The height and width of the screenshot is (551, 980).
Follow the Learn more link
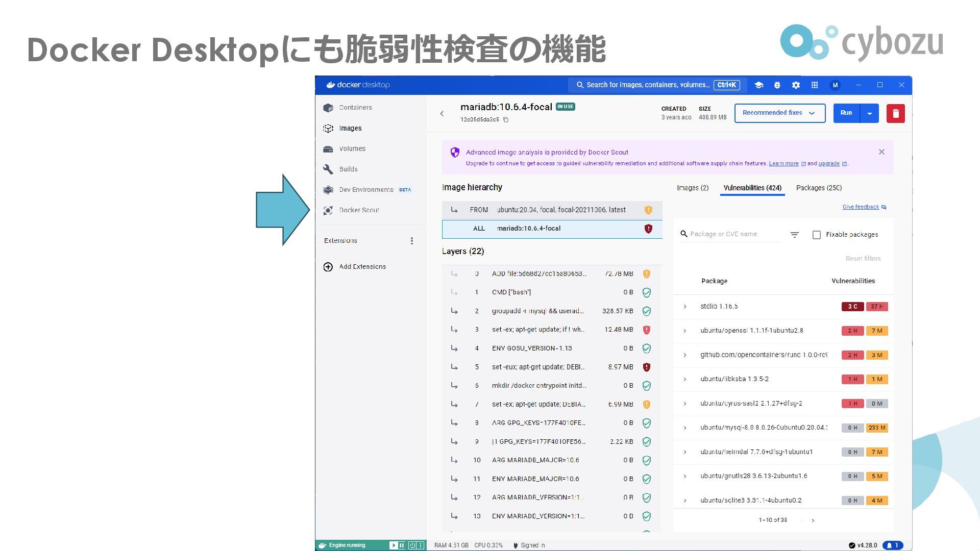(783, 164)
